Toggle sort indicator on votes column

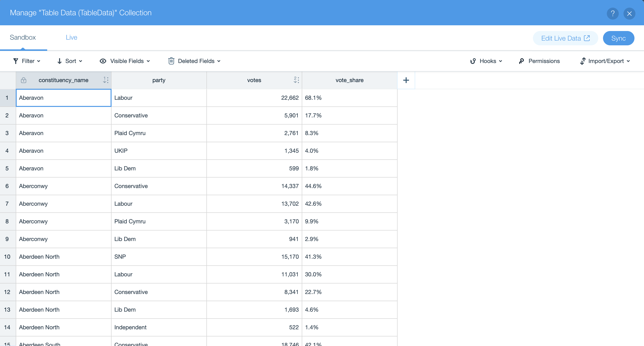point(296,80)
